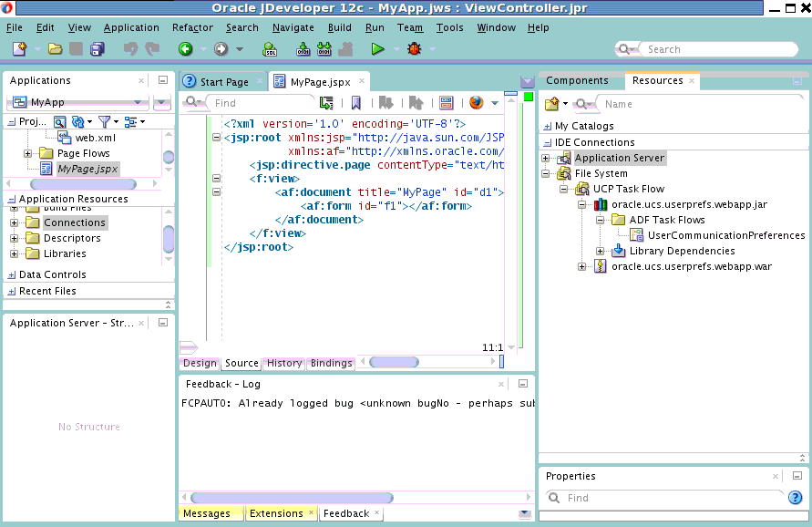The width and height of the screenshot is (812, 527).
Task: Toggle bookmark icon in editor toolbar
Action: point(356,103)
